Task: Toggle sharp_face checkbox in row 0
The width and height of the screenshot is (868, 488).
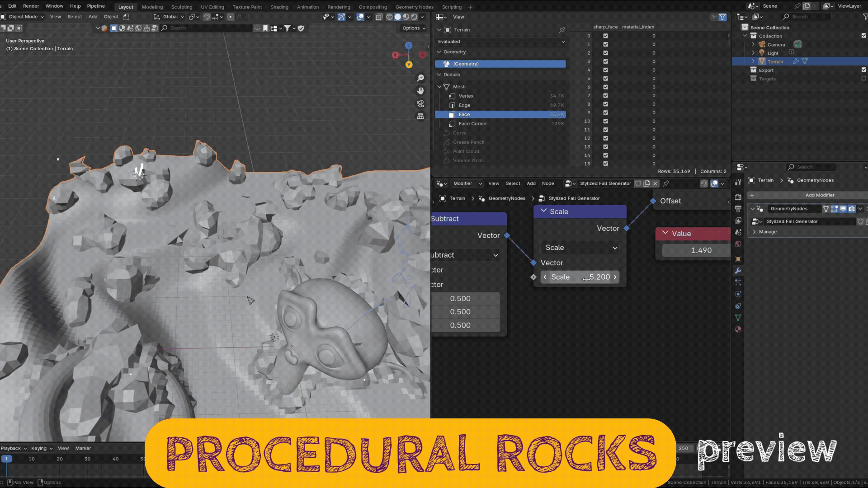Action: [605, 36]
